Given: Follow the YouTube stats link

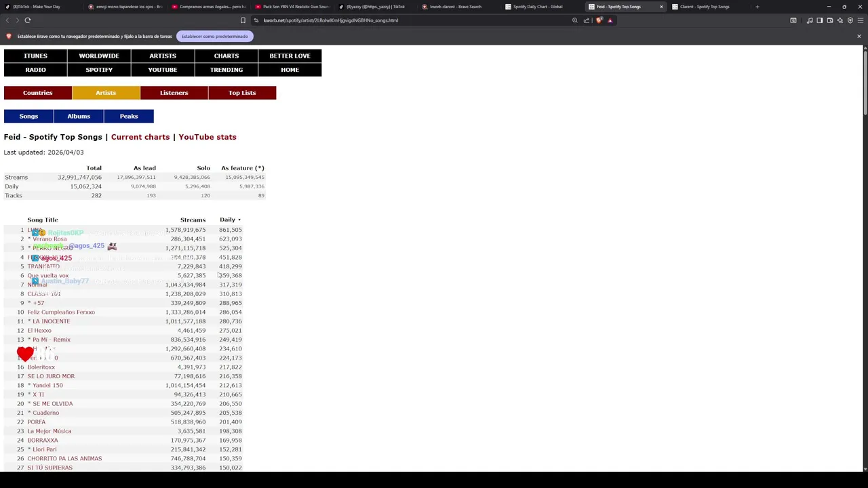Looking at the screenshot, I should click(208, 137).
